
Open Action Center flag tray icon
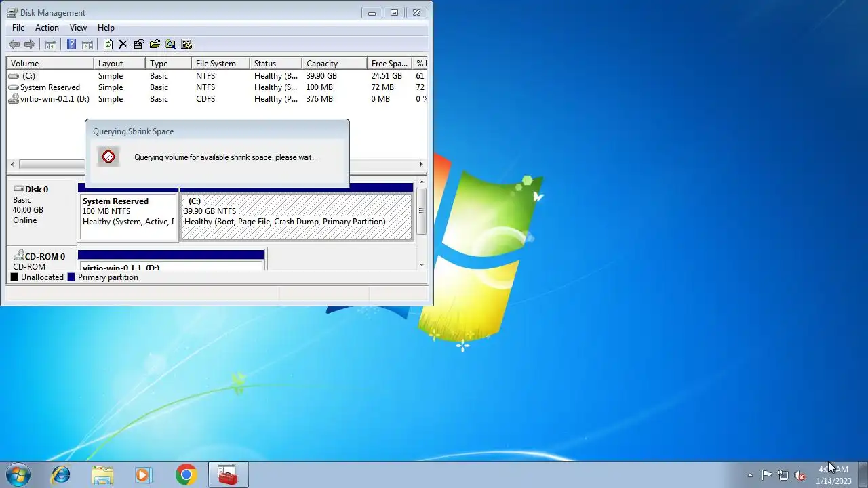(766, 475)
